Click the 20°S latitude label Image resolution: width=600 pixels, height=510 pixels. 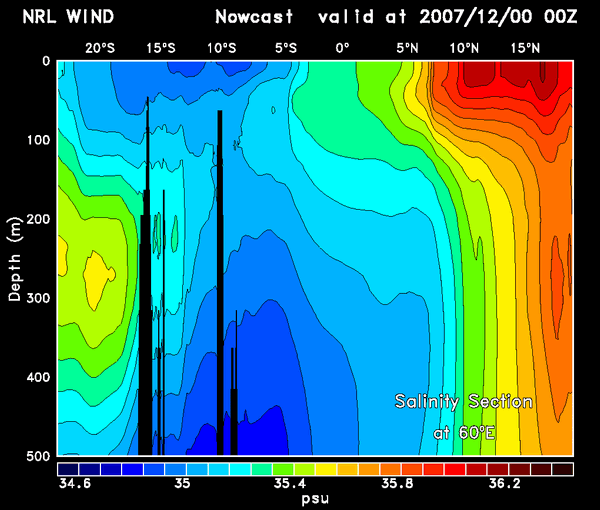pos(99,48)
